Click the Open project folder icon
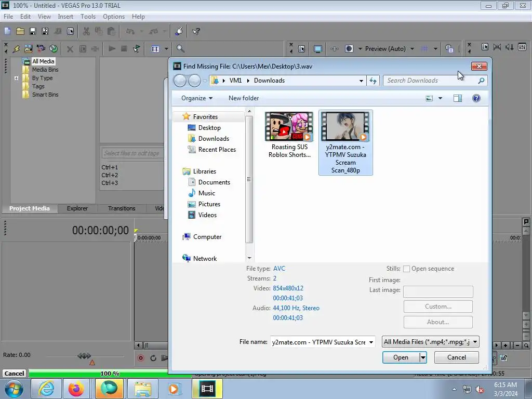Image resolution: width=532 pixels, height=399 pixels. coord(20,32)
